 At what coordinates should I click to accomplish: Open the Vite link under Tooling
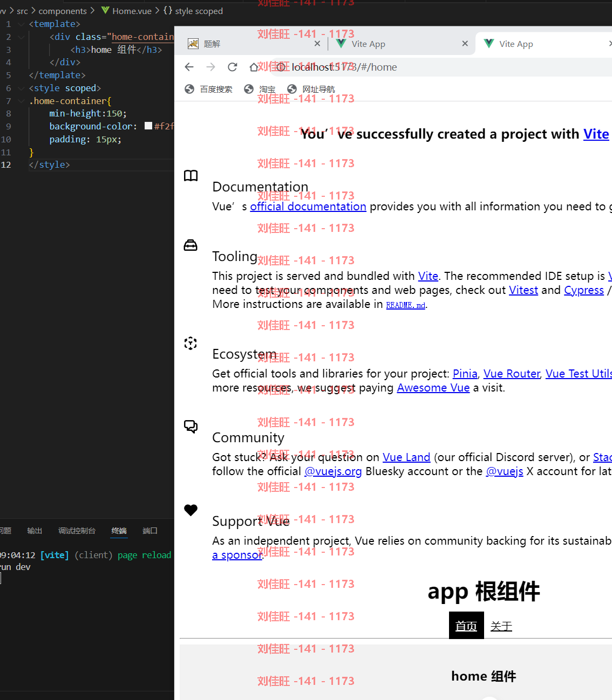click(x=428, y=276)
